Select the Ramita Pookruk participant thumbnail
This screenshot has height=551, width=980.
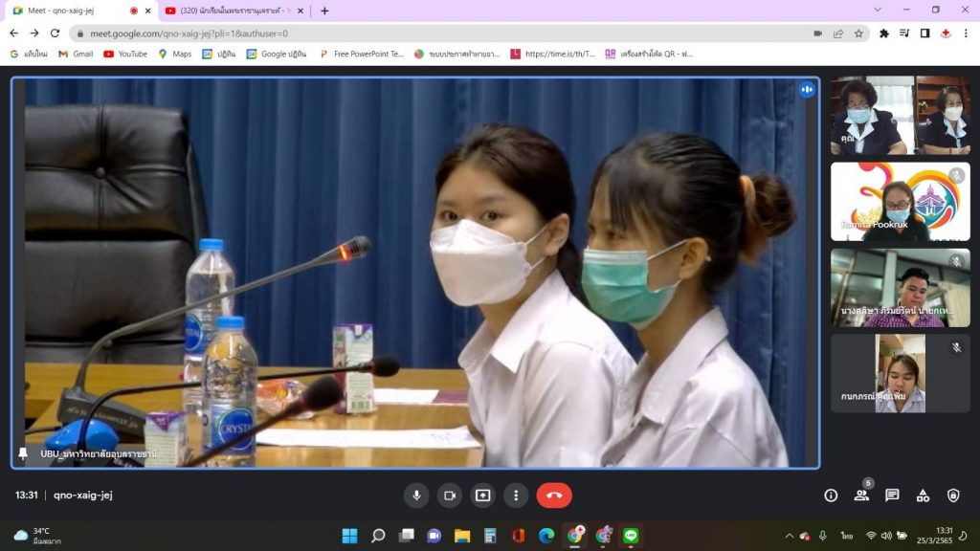coord(900,202)
